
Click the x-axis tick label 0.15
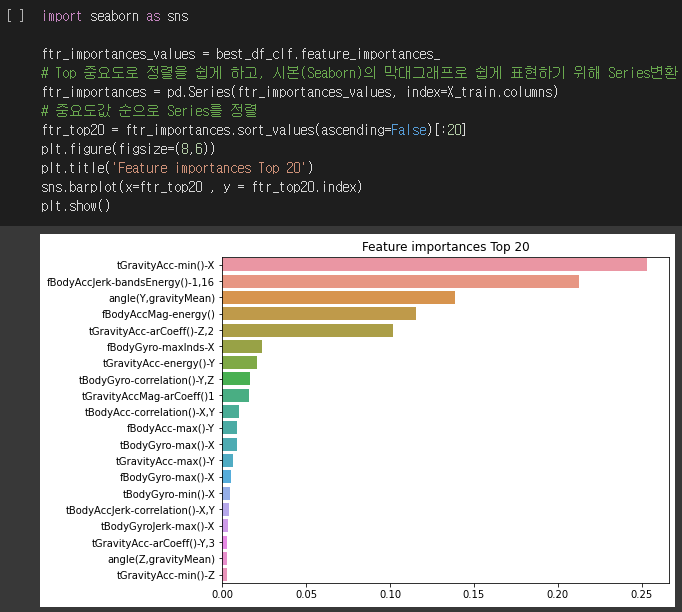(x=474, y=594)
